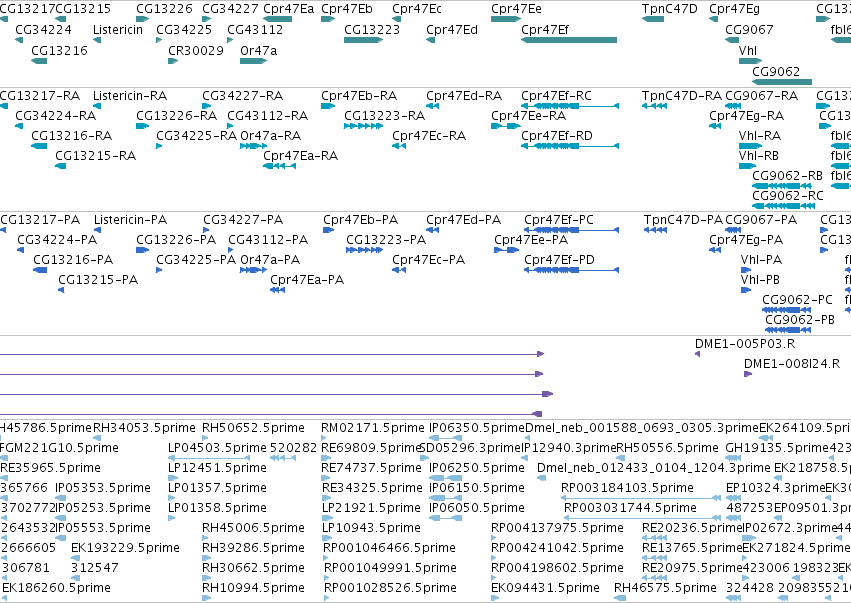Click EST RE69809.5prime

click(x=325, y=458)
